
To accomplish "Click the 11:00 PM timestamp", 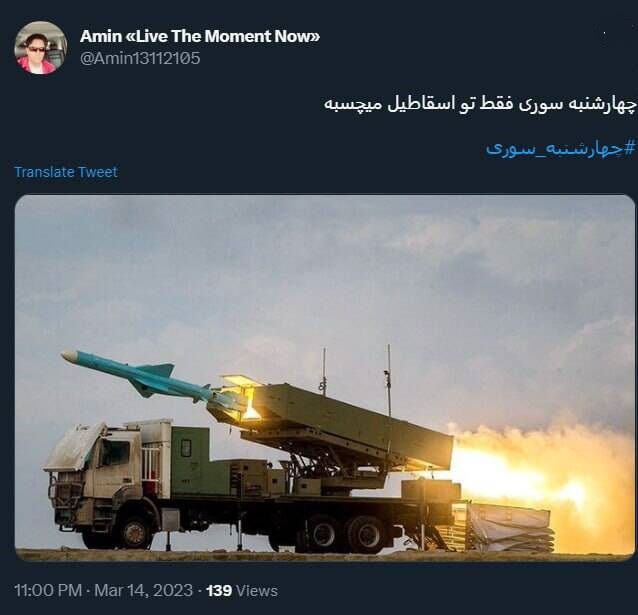I will point(48,590).
